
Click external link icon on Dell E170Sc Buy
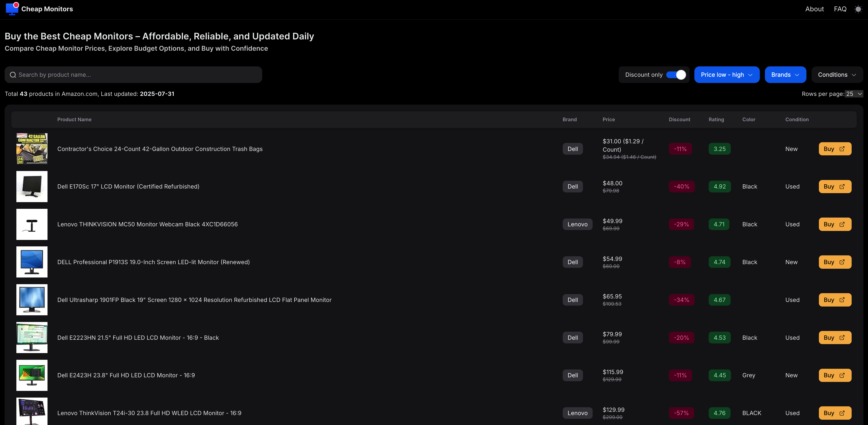[842, 186]
